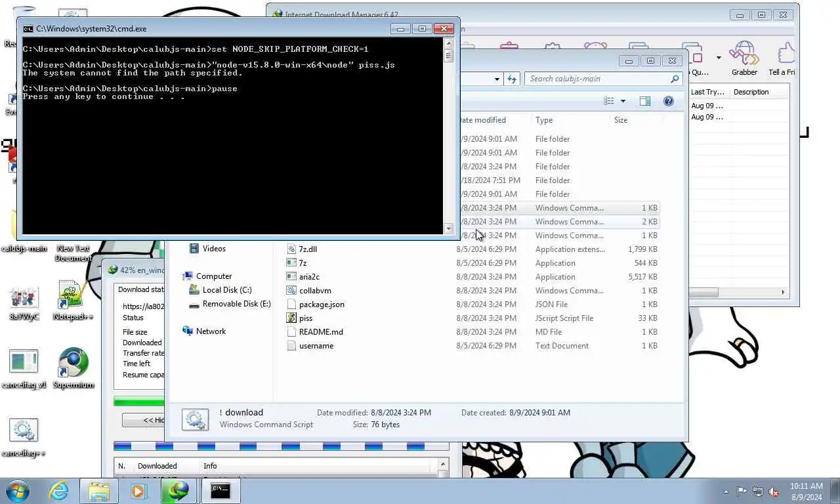
Task: Sort files by the Size column header
Action: [x=635, y=120]
